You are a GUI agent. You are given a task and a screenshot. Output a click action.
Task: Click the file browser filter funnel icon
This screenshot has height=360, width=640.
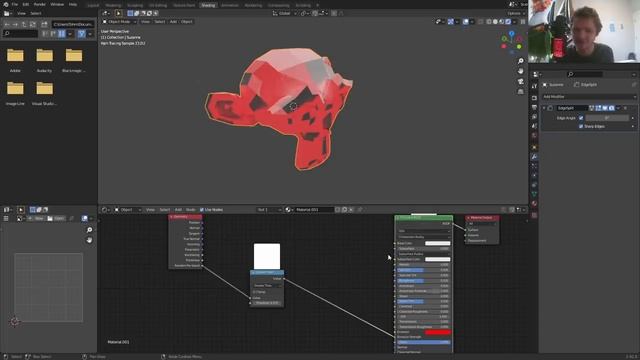click(82, 34)
